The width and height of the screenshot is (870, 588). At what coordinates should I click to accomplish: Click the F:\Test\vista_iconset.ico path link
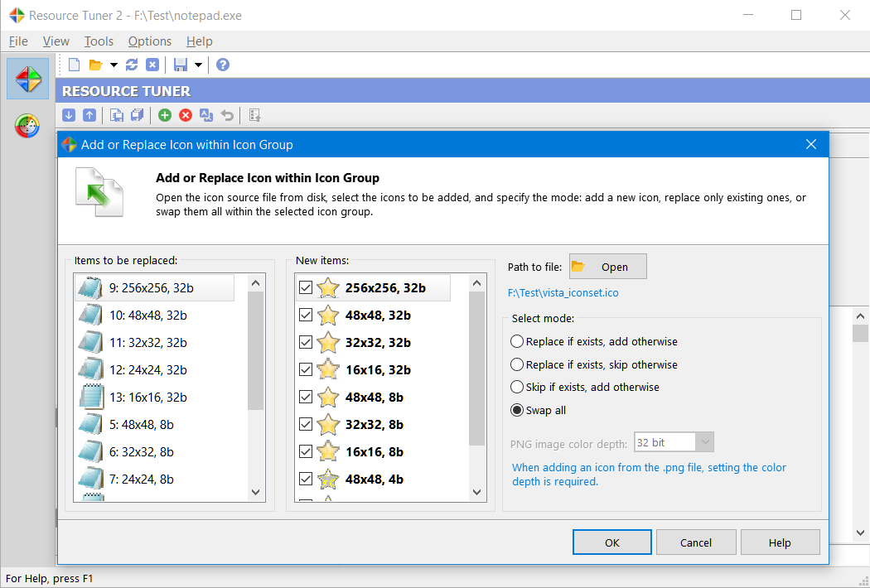coord(563,293)
